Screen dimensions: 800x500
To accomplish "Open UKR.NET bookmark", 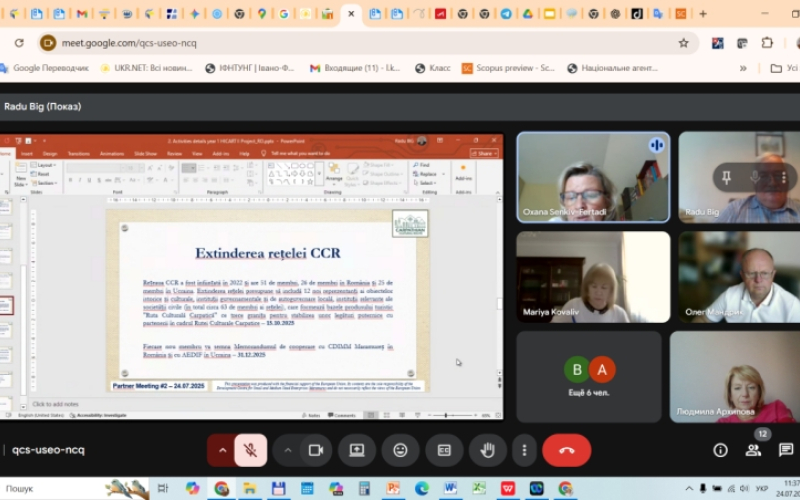I will coord(147,68).
